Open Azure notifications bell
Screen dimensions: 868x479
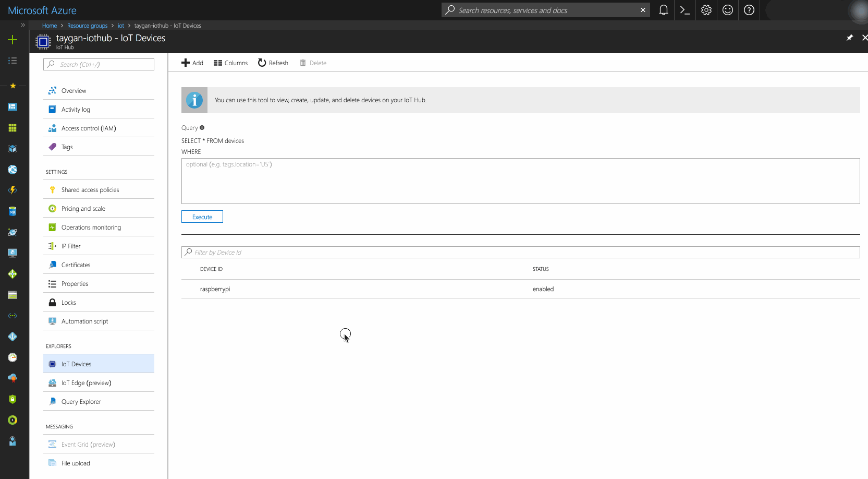[663, 10]
